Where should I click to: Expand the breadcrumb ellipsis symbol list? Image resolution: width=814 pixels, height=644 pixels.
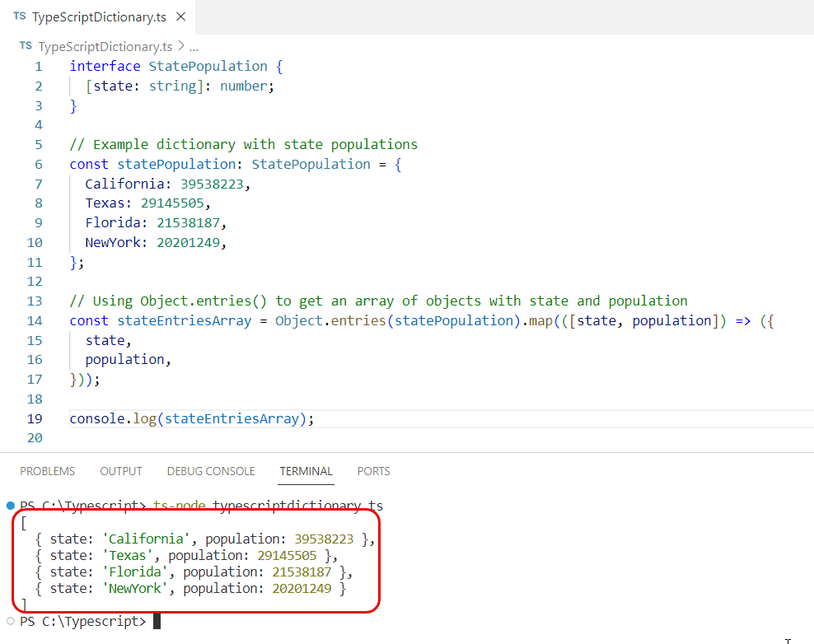tap(194, 48)
